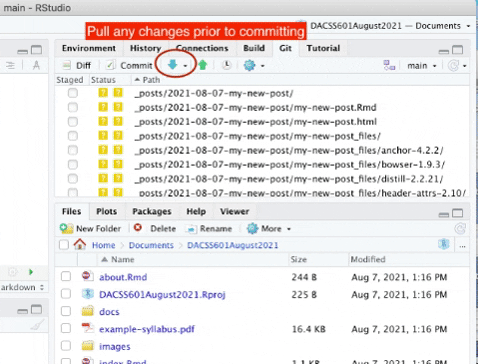
Task: Tick the about.Rmd file checkbox
Action: [x=66, y=276]
